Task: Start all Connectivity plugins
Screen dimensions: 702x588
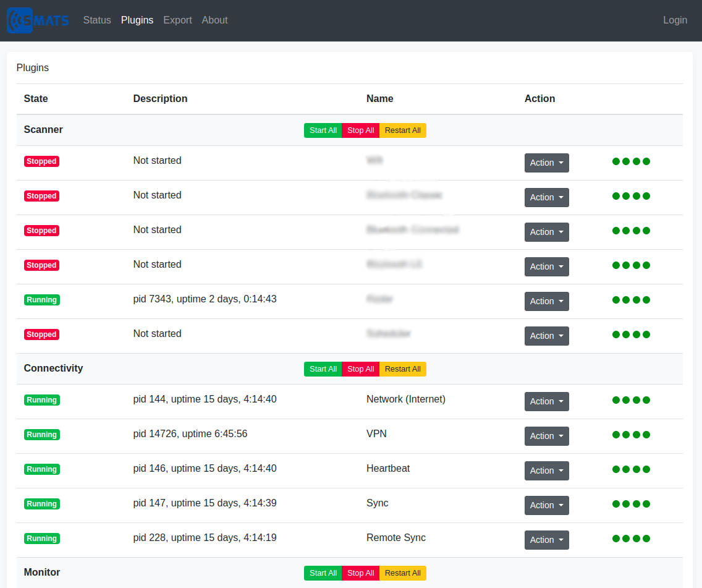Action: [323, 369]
